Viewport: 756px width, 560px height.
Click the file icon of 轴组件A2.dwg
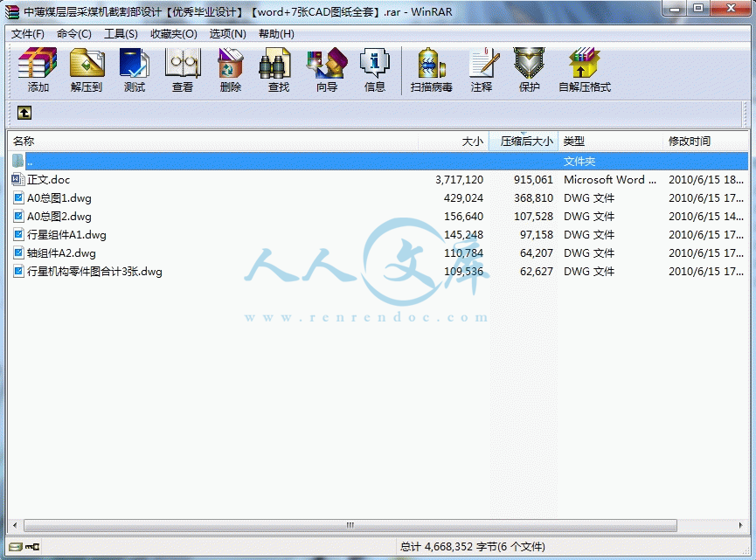pos(18,253)
